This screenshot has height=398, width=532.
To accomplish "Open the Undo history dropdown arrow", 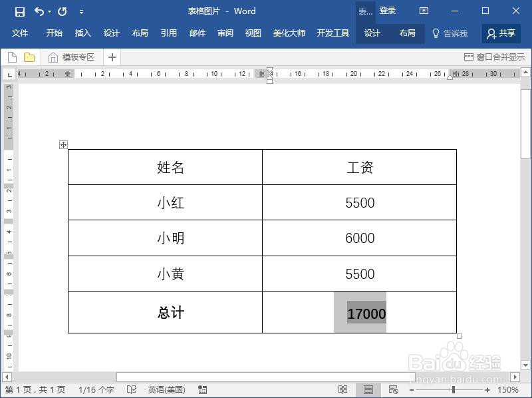I will 49,11.
